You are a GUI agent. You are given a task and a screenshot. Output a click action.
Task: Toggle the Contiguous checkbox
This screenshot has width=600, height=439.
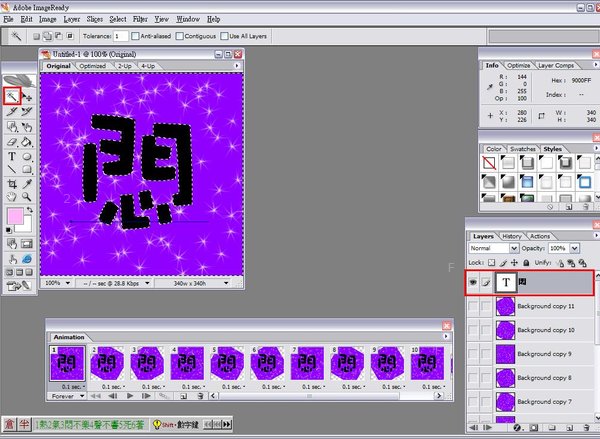tap(180, 36)
